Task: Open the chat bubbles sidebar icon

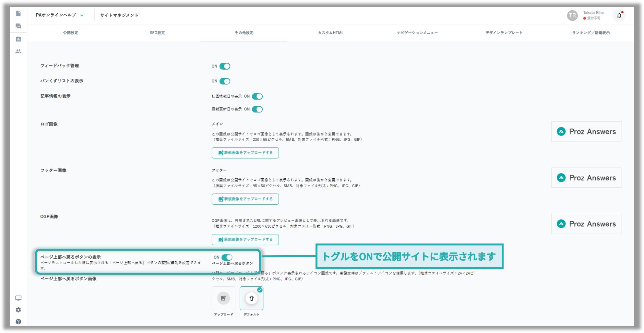Action: (x=18, y=26)
